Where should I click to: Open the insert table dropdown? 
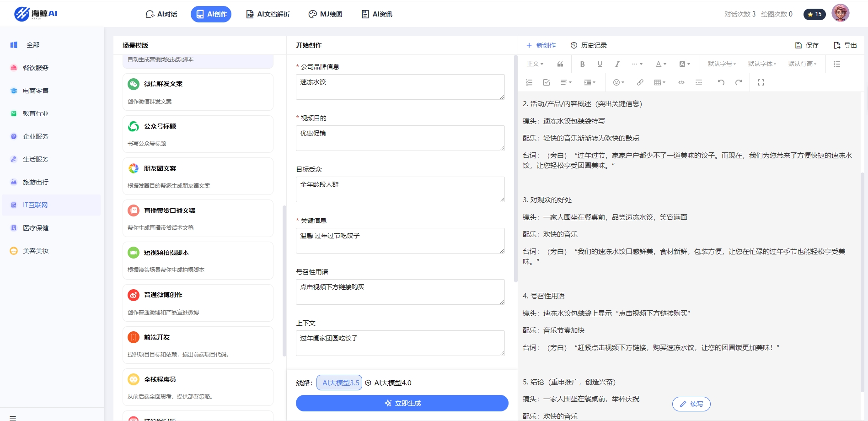(660, 82)
